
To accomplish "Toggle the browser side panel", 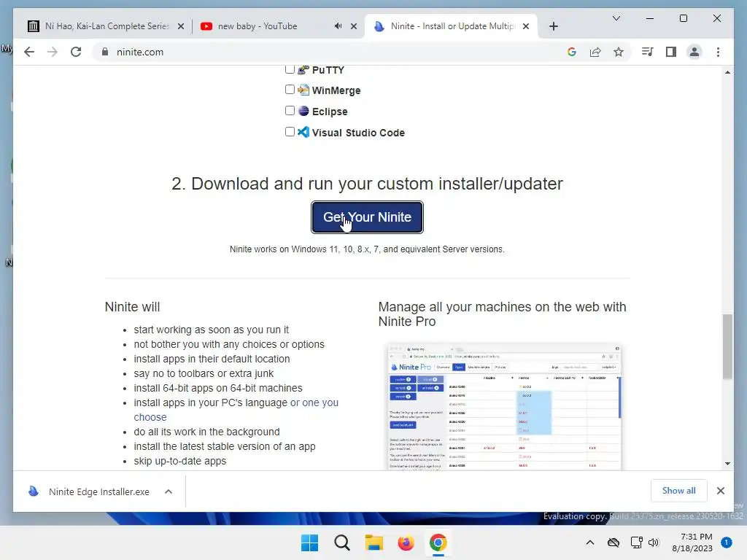I will pos(671,52).
